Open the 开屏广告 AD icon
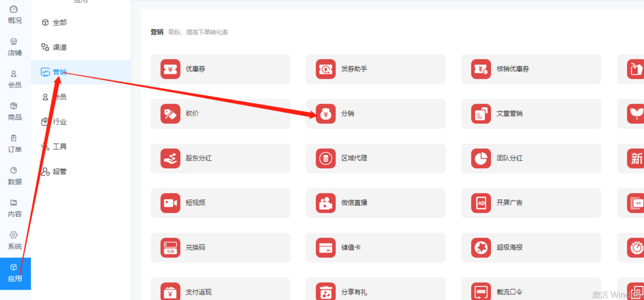The width and height of the screenshot is (644, 300). [x=481, y=203]
